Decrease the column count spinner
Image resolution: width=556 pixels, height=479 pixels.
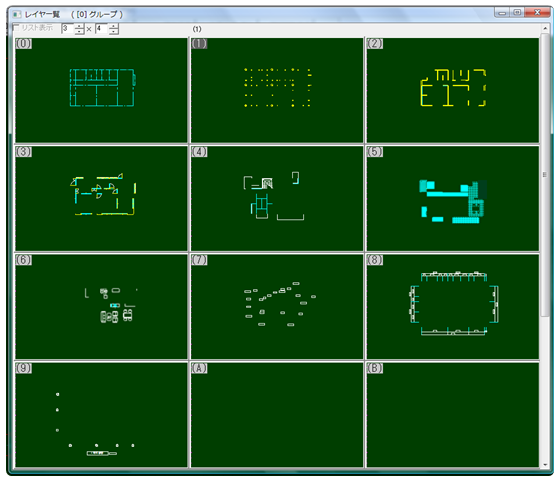click(x=79, y=32)
